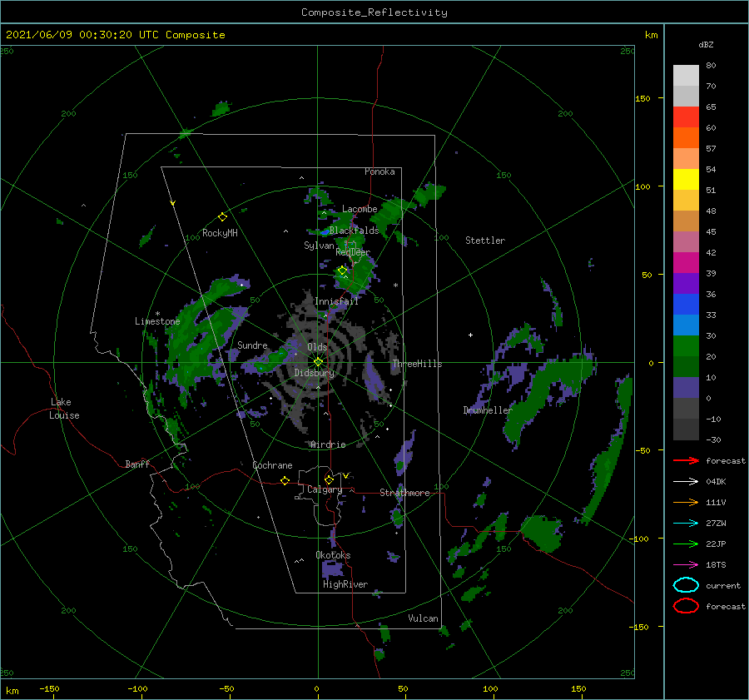Click the 100 tick on bottom axis
Viewport: 749px width, 700px height.
click(490, 688)
